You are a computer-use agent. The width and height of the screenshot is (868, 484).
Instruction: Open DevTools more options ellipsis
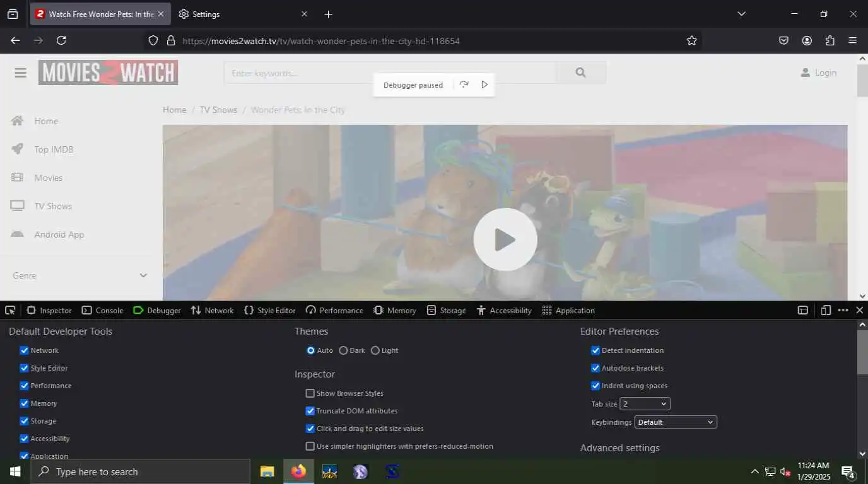pyautogui.click(x=843, y=310)
